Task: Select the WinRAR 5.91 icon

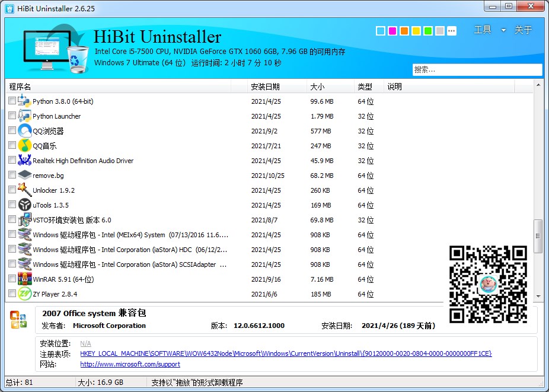Action: click(24, 279)
